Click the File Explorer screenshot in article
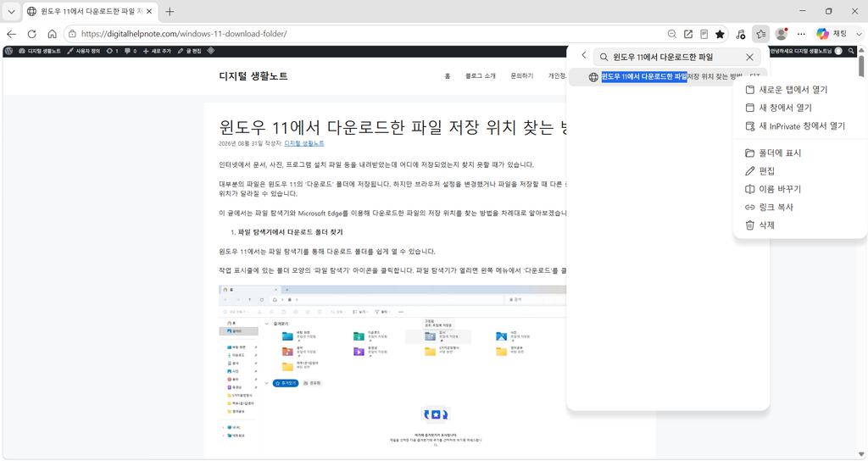The width and height of the screenshot is (868, 461). pos(392,371)
